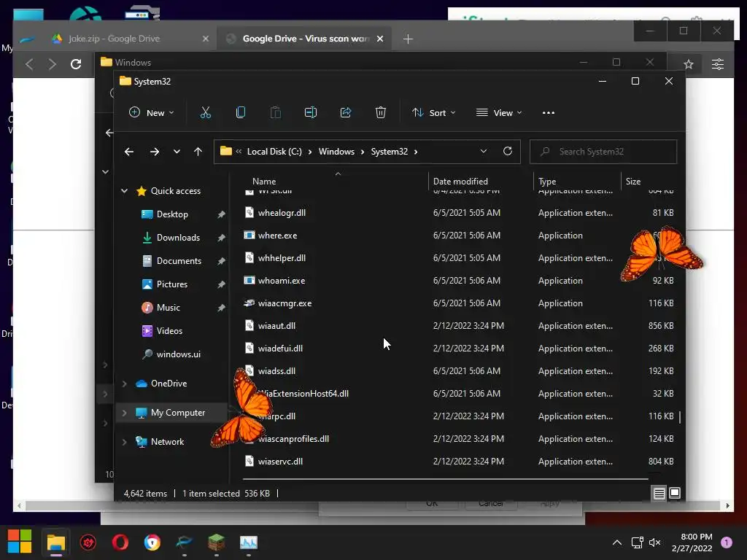
Task: Click the Search System32 field
Action: pyautogui.click(x=603, y=152)
